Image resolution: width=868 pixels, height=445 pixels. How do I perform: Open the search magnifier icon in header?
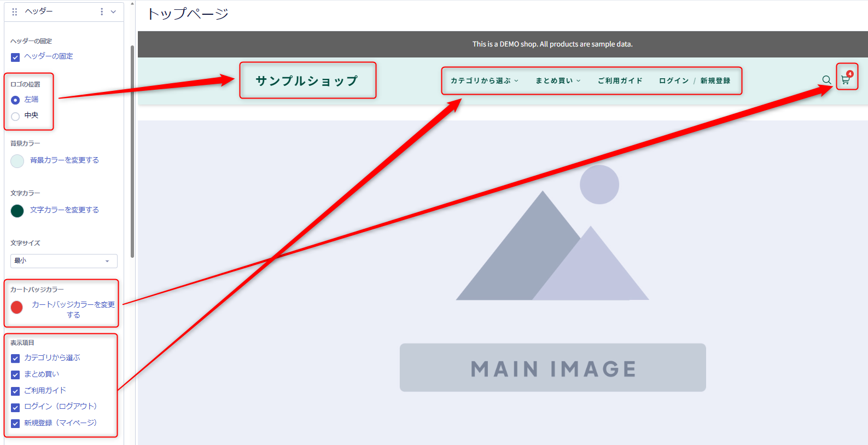click(x=826, y=80)
